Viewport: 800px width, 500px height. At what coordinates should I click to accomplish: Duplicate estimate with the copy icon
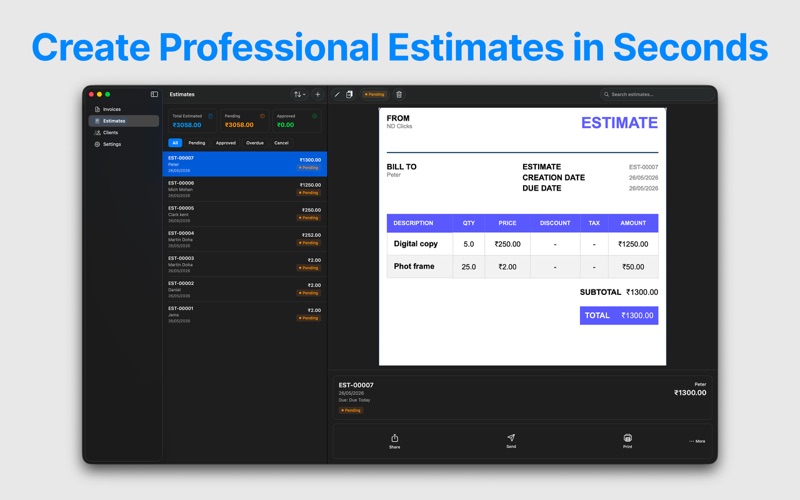click(349, 94)
